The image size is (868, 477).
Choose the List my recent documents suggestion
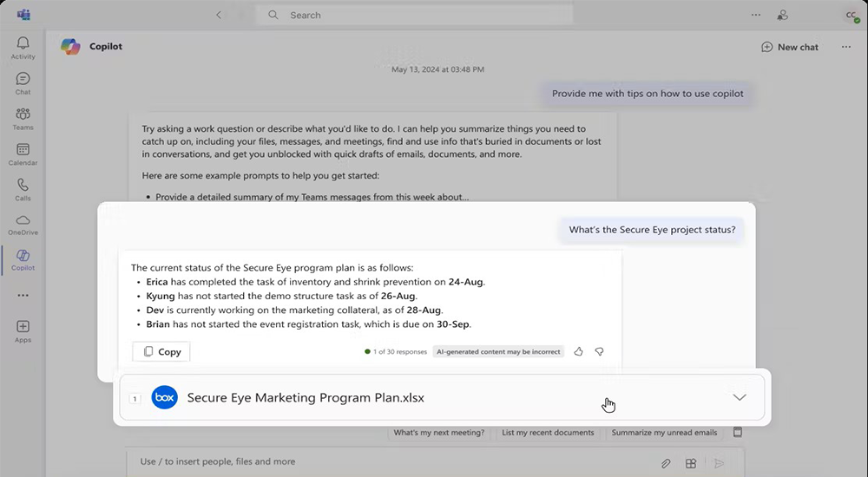[548, 433]
